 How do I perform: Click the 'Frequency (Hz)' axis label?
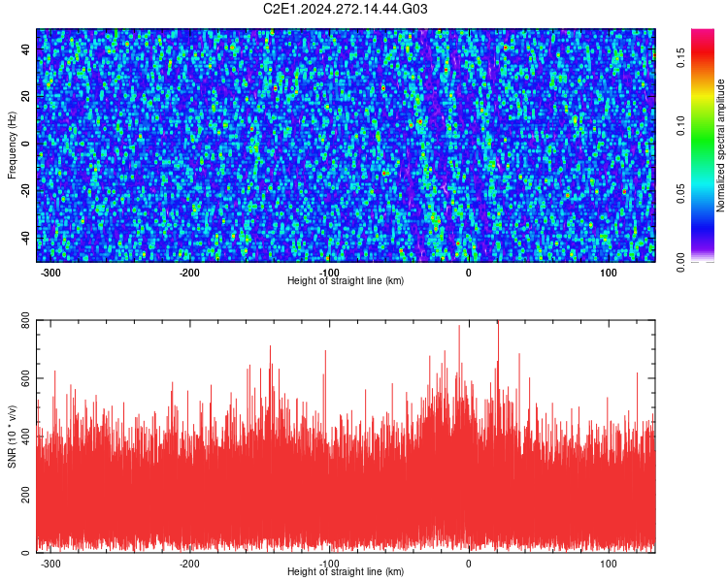12,145
